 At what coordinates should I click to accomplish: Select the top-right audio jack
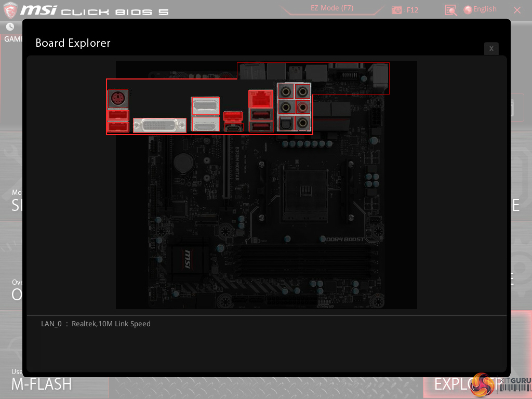coord(302,91)
